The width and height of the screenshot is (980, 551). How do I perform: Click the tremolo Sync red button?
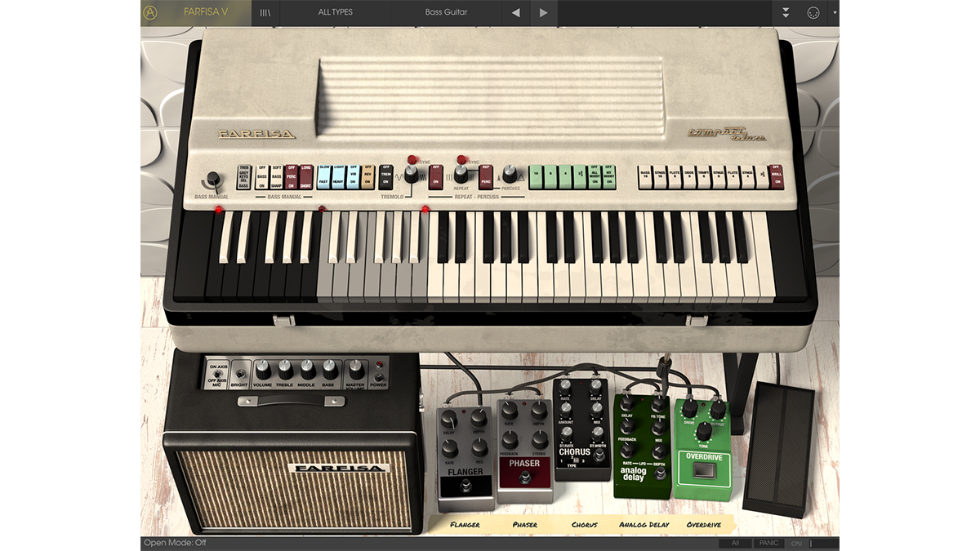click(412, 159)
